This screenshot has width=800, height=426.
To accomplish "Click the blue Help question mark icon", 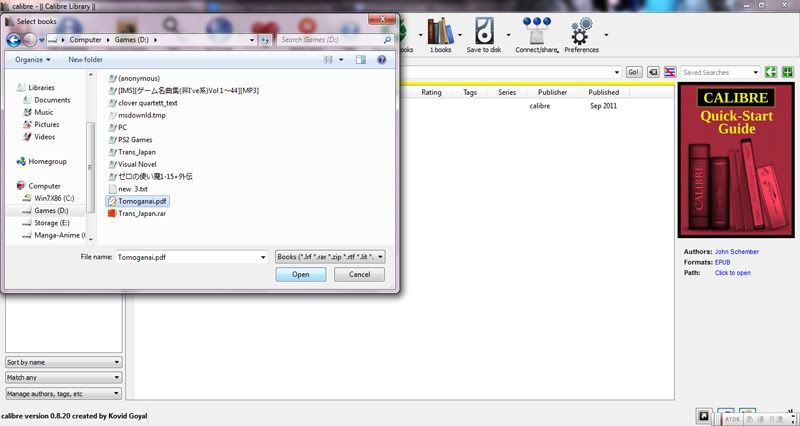I will coord(381,60).
